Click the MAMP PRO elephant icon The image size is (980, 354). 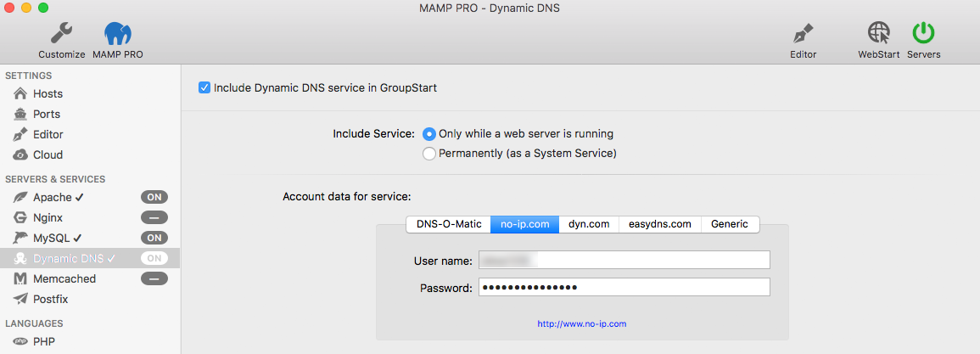pyautogui.click(x=117, y=33)
